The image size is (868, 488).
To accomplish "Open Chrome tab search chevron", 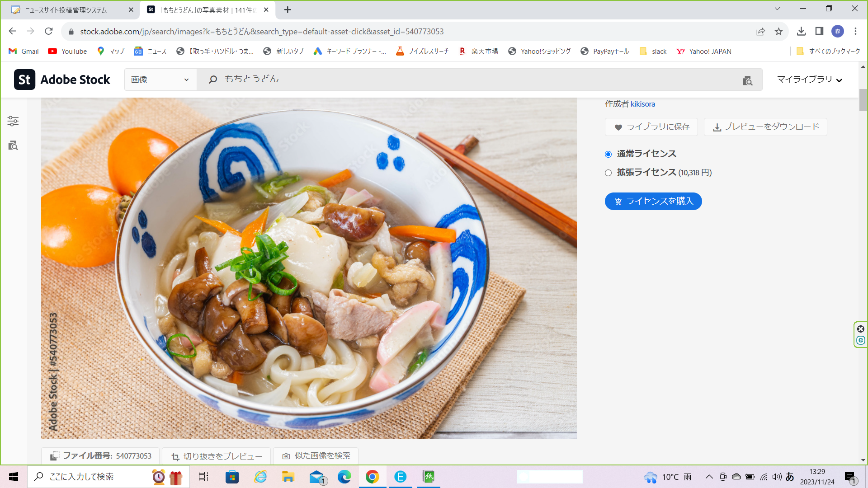I will tap(777, 9).
